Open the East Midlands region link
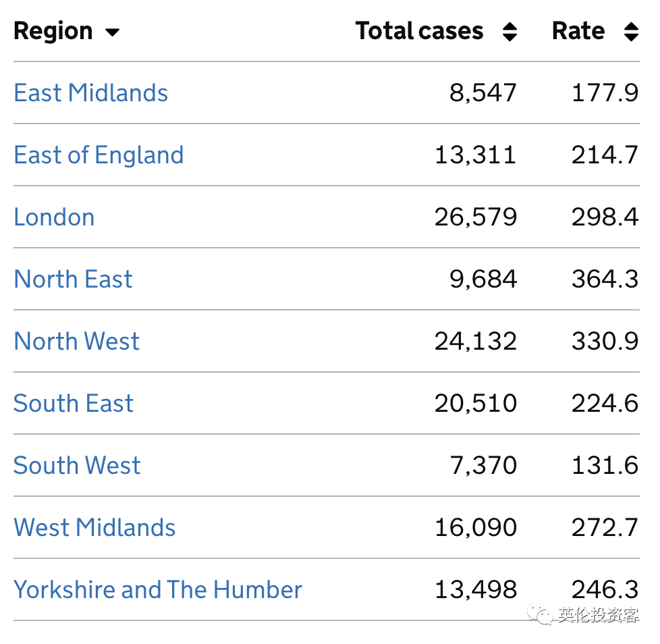Viewport: 660px width, 644px height. [x=91, y=93]
